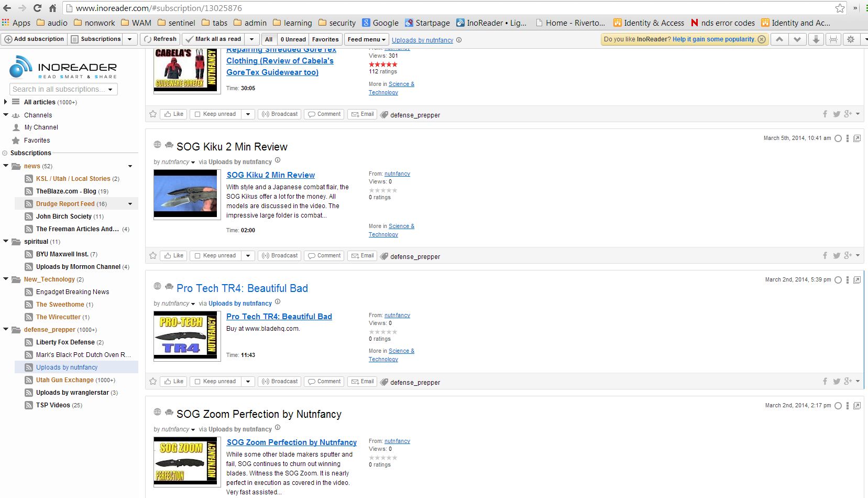Star the Cabela's GoreTex article

point(153,114)
